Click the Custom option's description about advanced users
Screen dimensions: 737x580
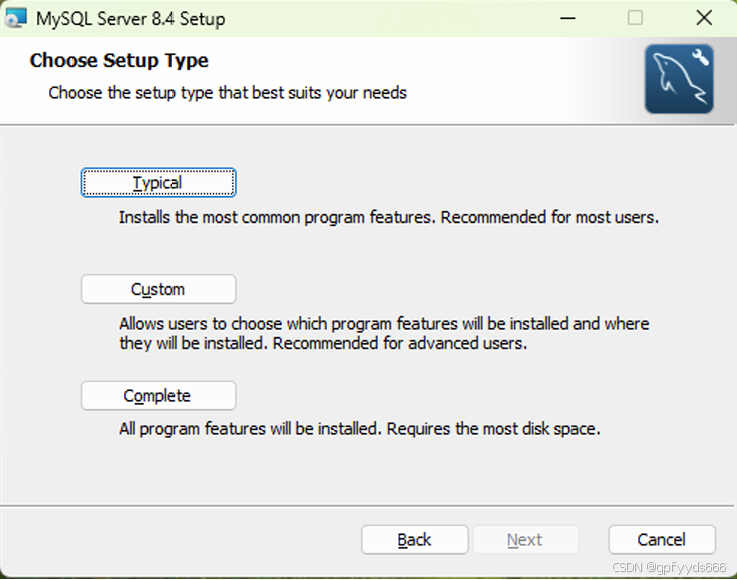[384, 333]
